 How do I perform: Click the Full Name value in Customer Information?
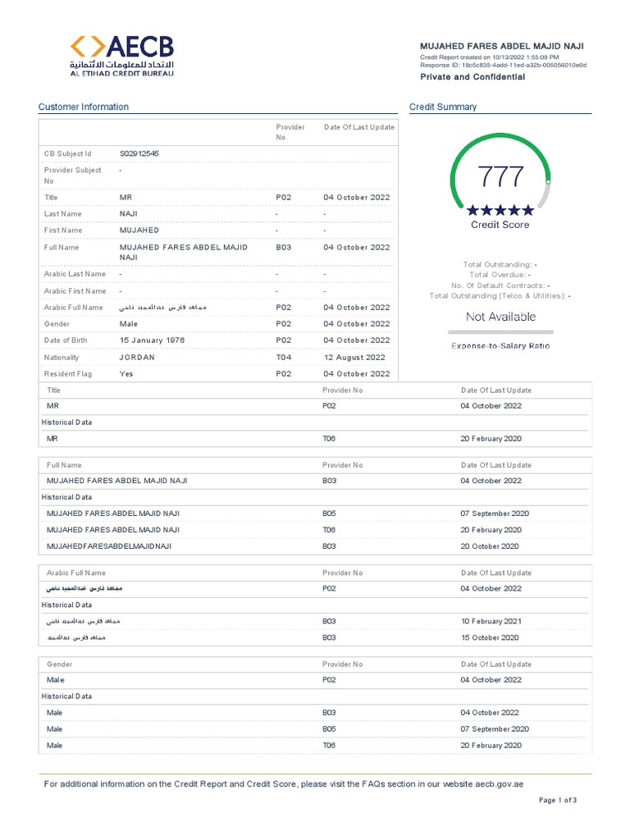pos(183,253)
